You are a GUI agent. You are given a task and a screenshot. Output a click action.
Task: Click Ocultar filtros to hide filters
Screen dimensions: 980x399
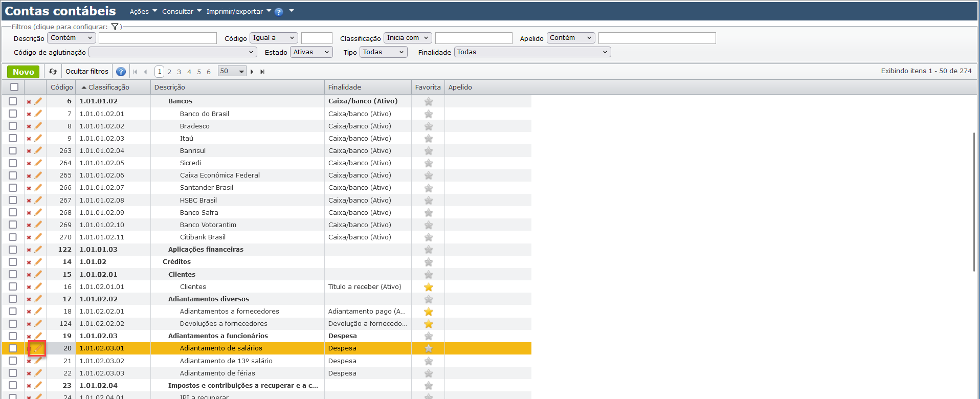pos(87,72)
